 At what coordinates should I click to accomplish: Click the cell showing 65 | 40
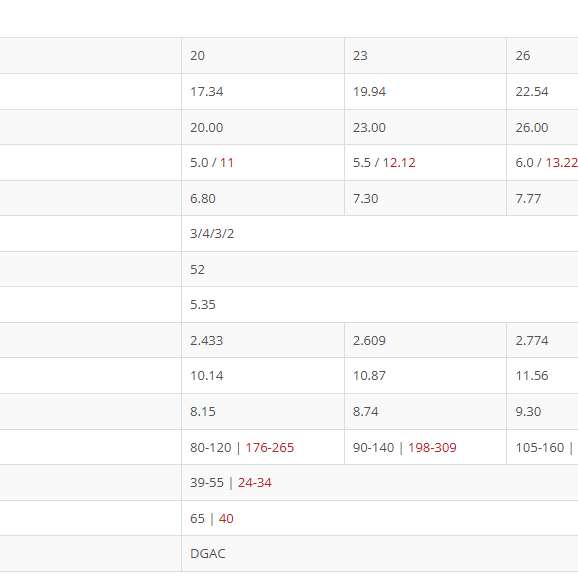(380, 518)
